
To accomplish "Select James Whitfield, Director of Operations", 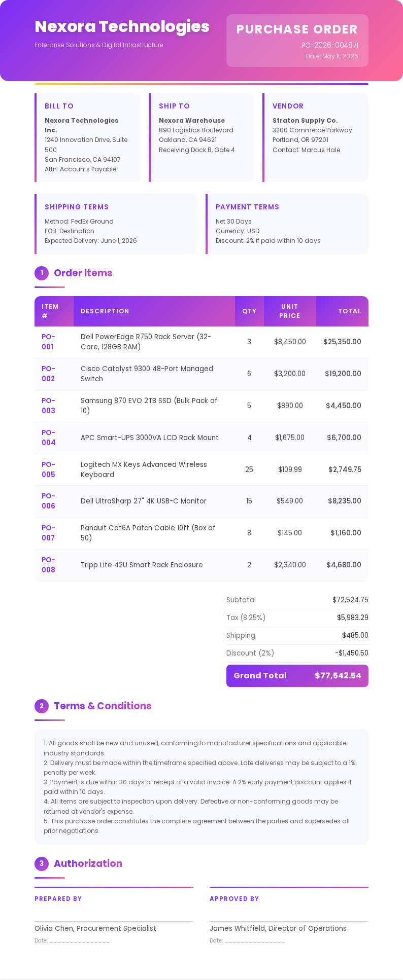I will 278,928.
